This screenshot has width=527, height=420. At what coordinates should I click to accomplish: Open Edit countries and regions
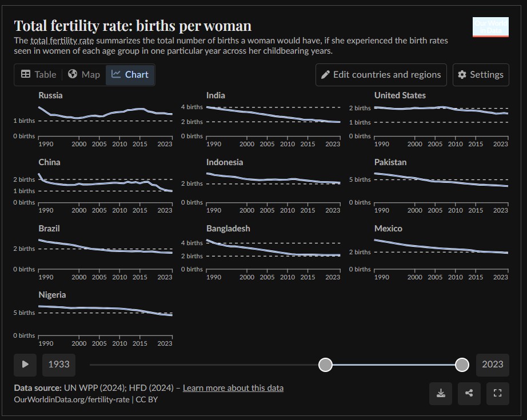(x=381, y=75)
